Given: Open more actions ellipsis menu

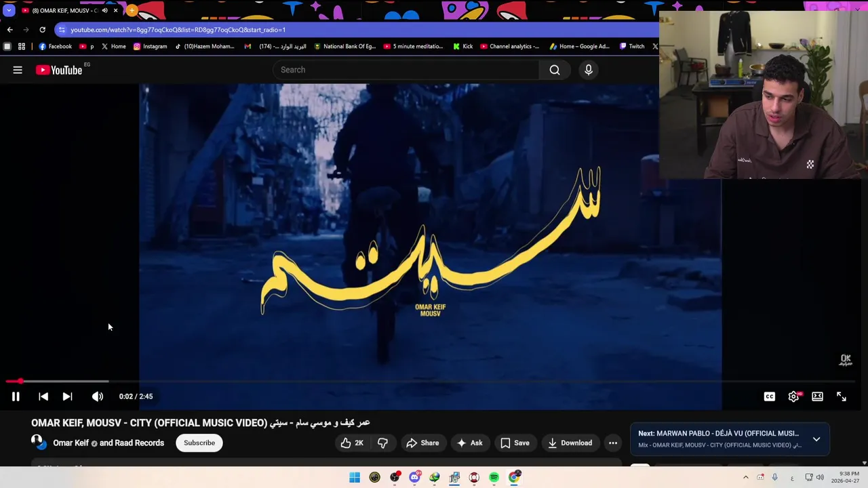Looking at the screenshot, I should (613, 443).
